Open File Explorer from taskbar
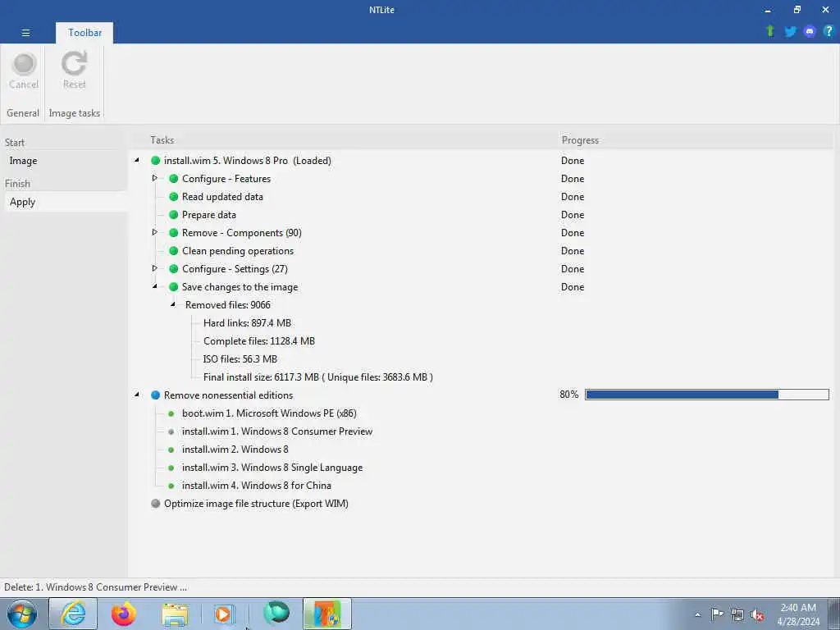This screenshot has width=840, height=630. pos(175,614)
